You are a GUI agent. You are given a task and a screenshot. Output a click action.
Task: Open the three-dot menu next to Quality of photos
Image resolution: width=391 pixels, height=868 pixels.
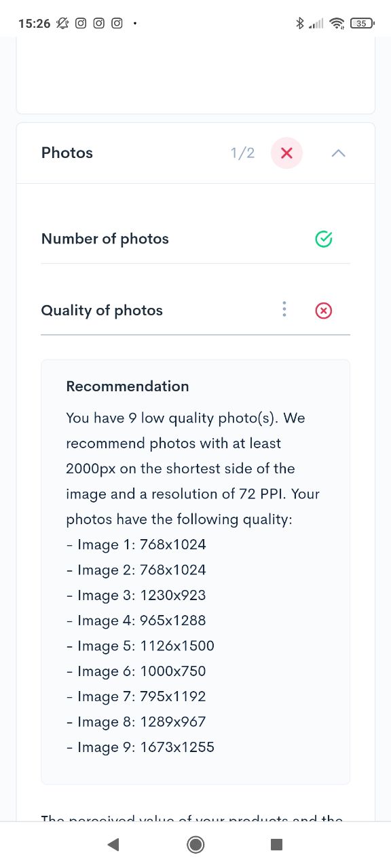[x=284, y=310]
